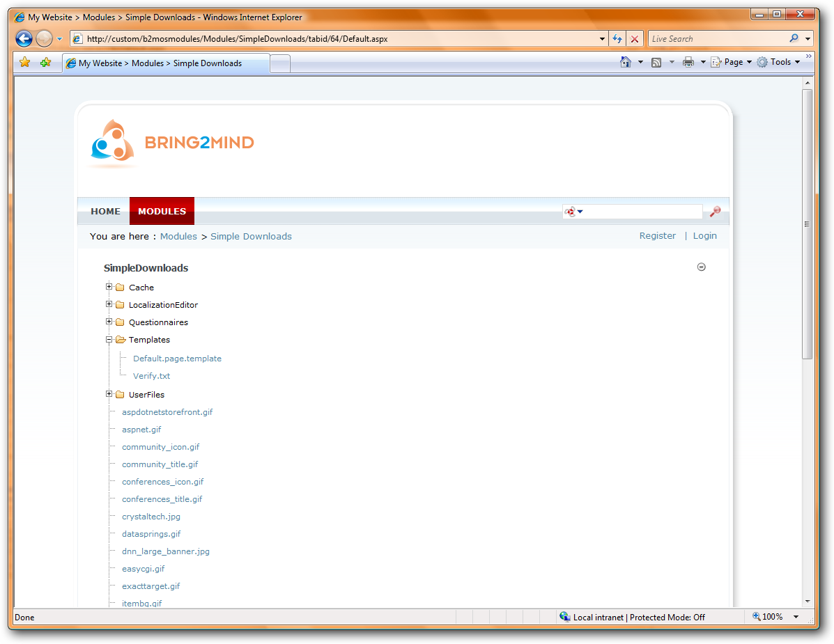Screen dimensions: 834x644
Task: Download aspnet.gif file
Action: click(x=141, y=430)
